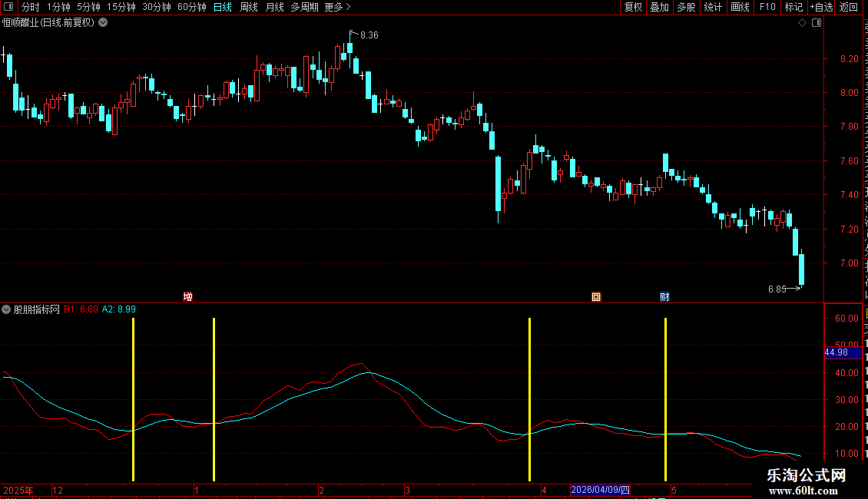
Task: Click month 5 on the time axis
Action: tap(674, 490)
